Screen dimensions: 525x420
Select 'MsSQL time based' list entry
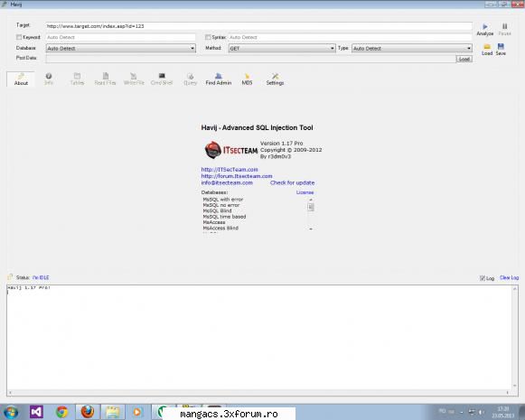pyautogui.click(x=224, y=217)
